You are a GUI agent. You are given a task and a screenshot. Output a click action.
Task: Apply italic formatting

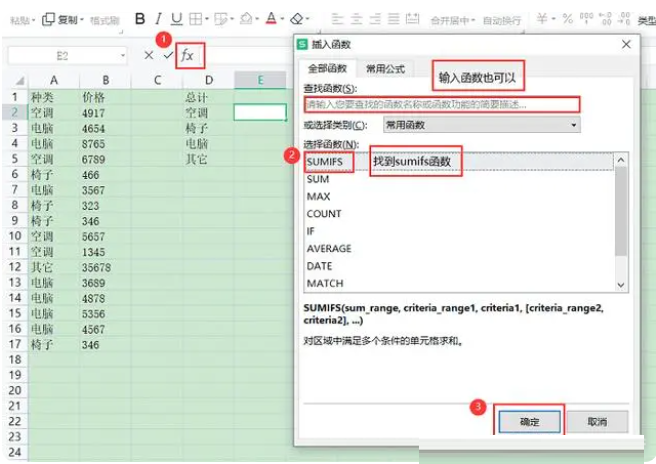[x=159, y=19]
